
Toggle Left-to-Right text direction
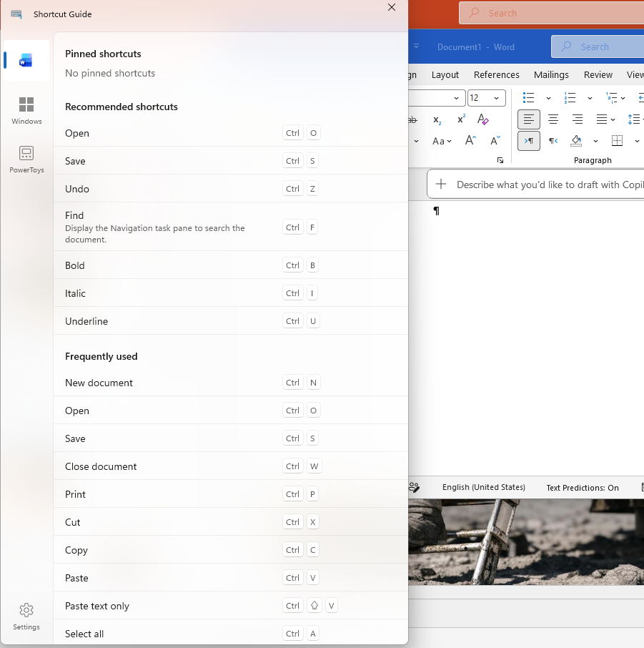pyautogui.click(x=529, y=141)
